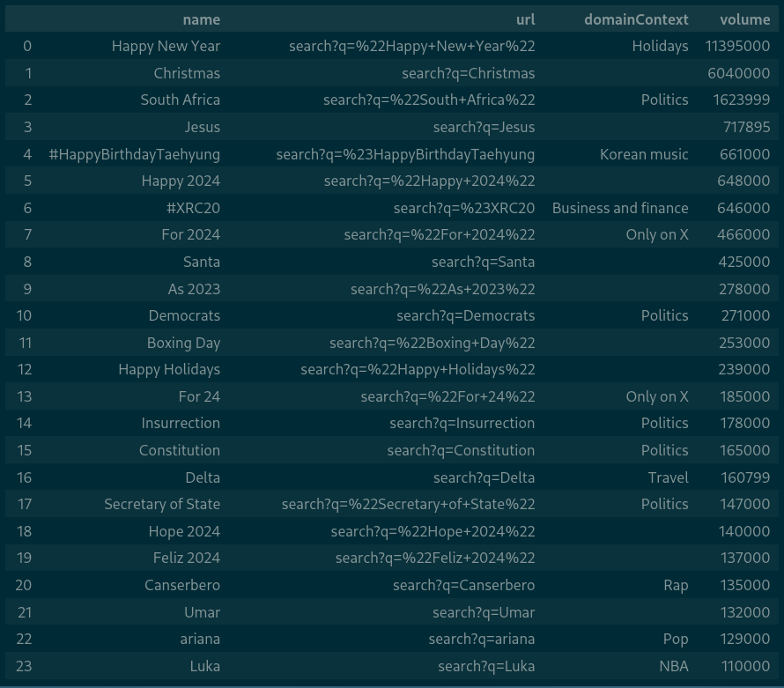
Task: Select the Boxing Day name cell
Action: point(183,343)
